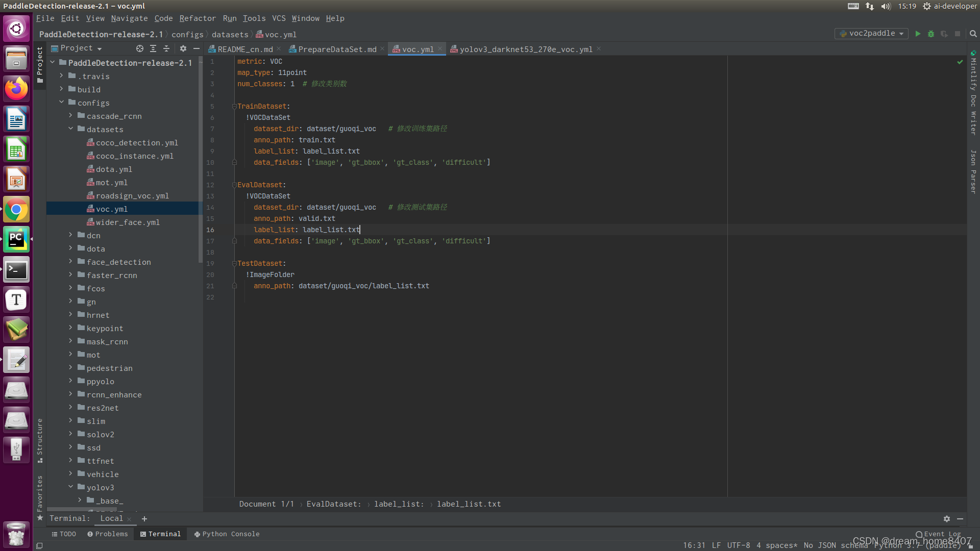Image resolution: width=980 pixels, height=551 pixels.
Task: Click the Run configuration run icon
Action: 917,34
